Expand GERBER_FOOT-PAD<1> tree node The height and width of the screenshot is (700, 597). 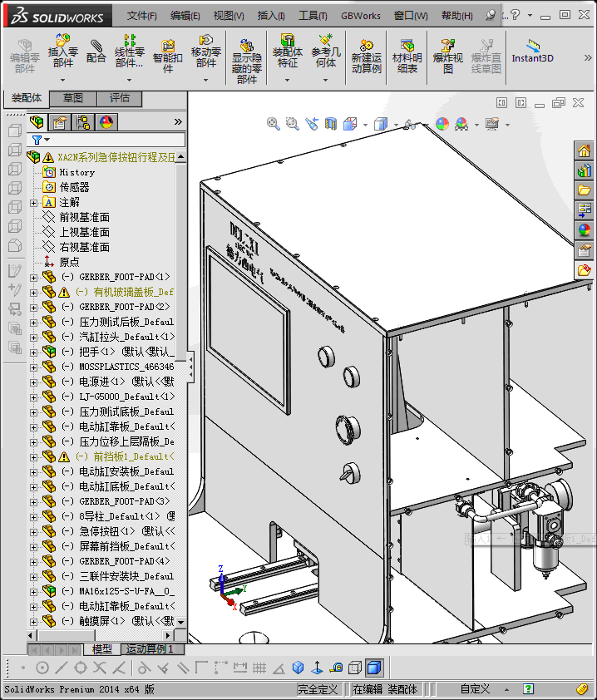click(33, 278)
